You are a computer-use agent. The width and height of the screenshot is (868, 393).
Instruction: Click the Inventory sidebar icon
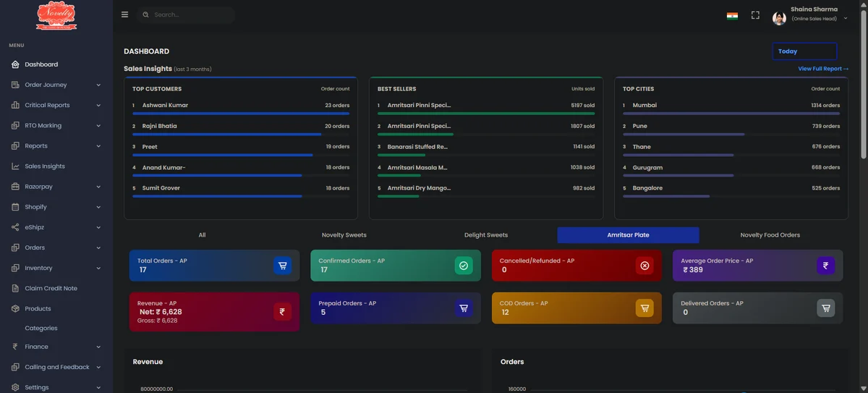pyautogui.click(x=16, y=268)
